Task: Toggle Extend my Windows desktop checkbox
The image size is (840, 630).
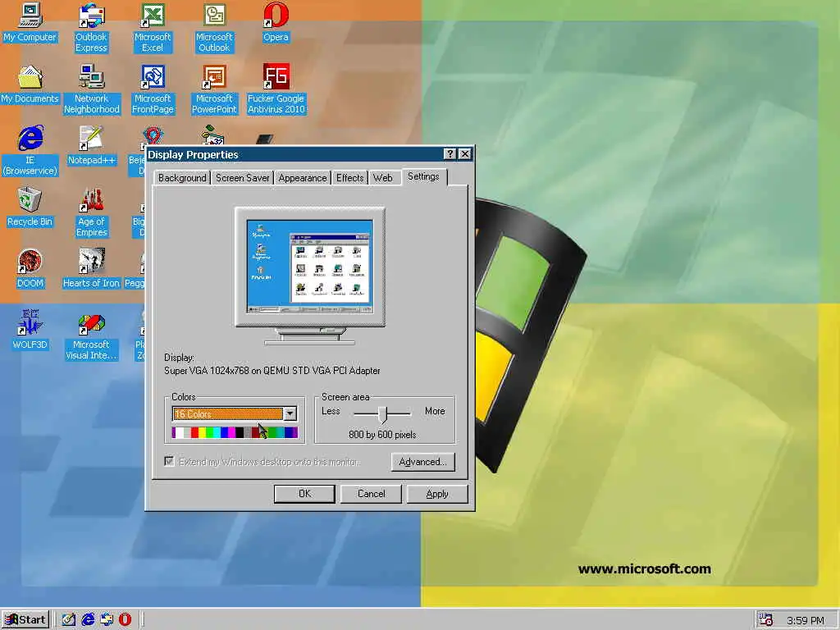Action: (x=169, y=462)
